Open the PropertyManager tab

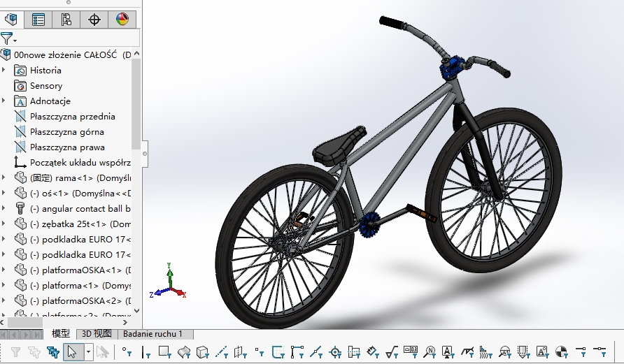tap(38, 20)
